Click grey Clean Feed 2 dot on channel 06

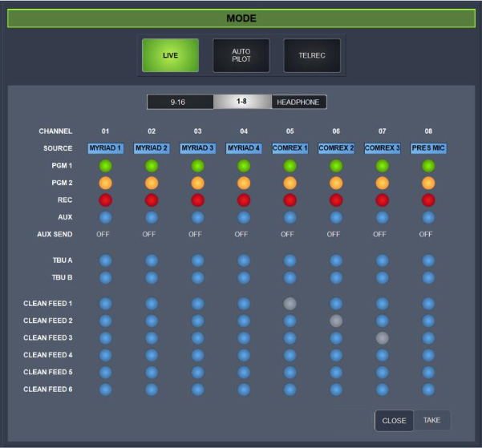(x=336, y=321)
